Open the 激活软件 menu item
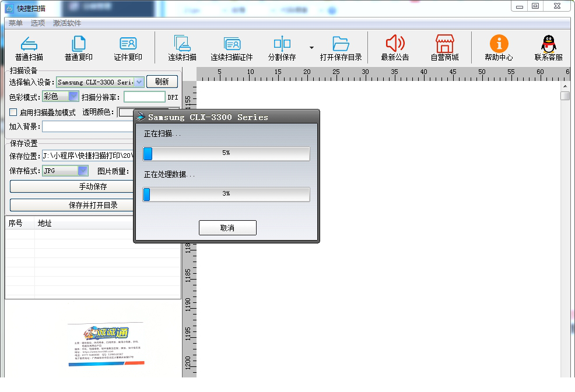The image size is (575, 392). [x=67, y=23]
